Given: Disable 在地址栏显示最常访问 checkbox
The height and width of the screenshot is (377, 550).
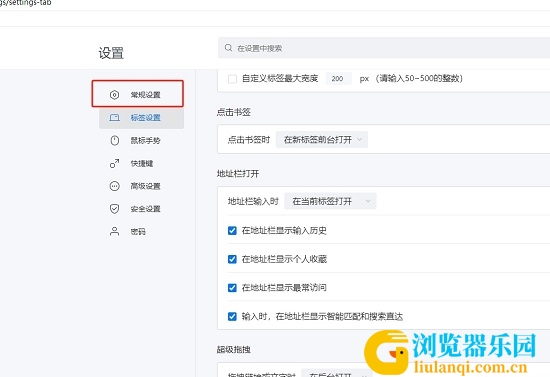Looking at the screenshot, I should pyautogui.click(x=232, y=288).
